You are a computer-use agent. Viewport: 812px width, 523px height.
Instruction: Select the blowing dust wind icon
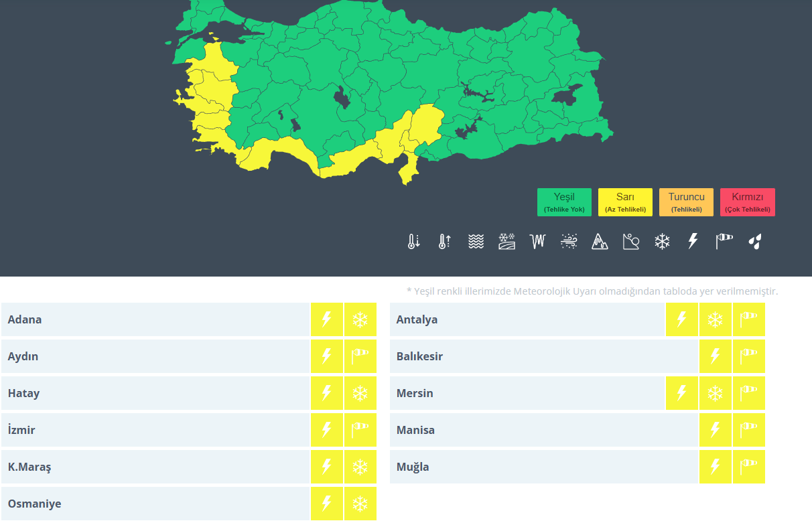[569, 242]
